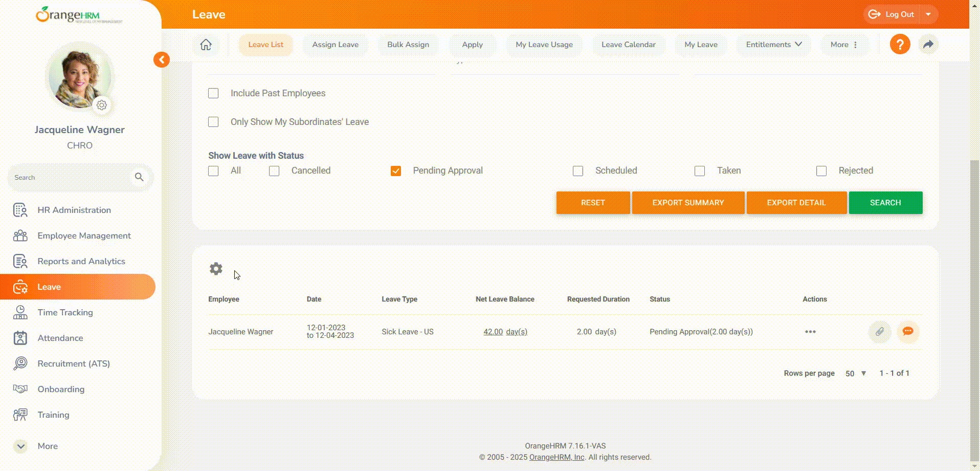Enable Include Past Employees checkbox
The width and height of the screenshot is (980, 471).
coord(213,93)
